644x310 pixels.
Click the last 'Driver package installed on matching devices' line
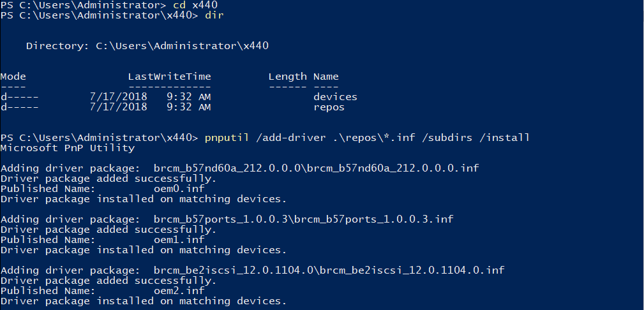[x=144, y=301]
